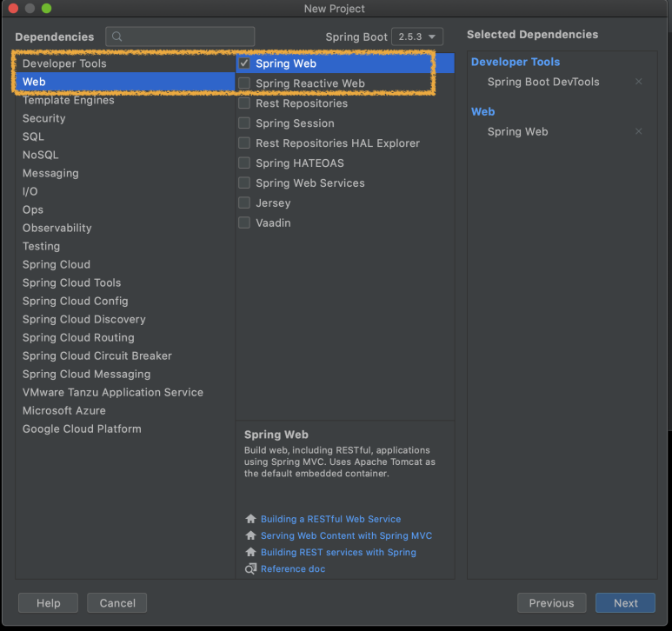Tick the Spring Session checkbox
Screen dimensions: 672x631
tap(244, 123)
